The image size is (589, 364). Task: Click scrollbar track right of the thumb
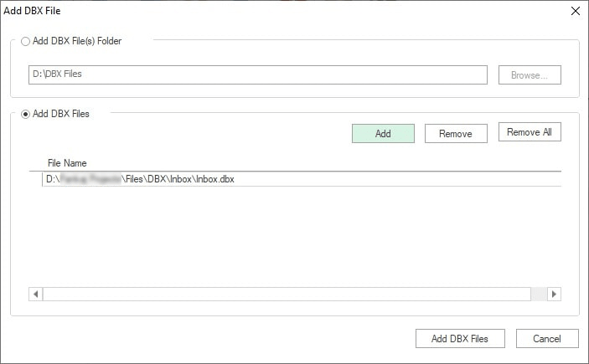click(x=539, y=295)
